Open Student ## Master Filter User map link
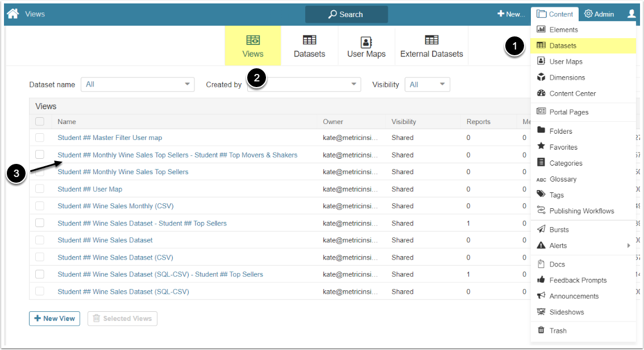The height and width of the screenshot is (350, 644). tap(110, 138)
